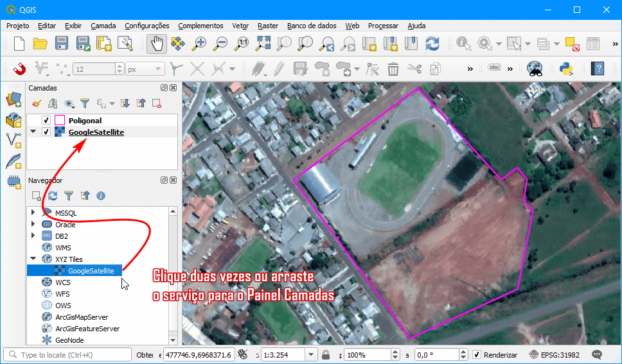
Task: Click the Refresh map icon in toolbar
Action: (432, 44)
